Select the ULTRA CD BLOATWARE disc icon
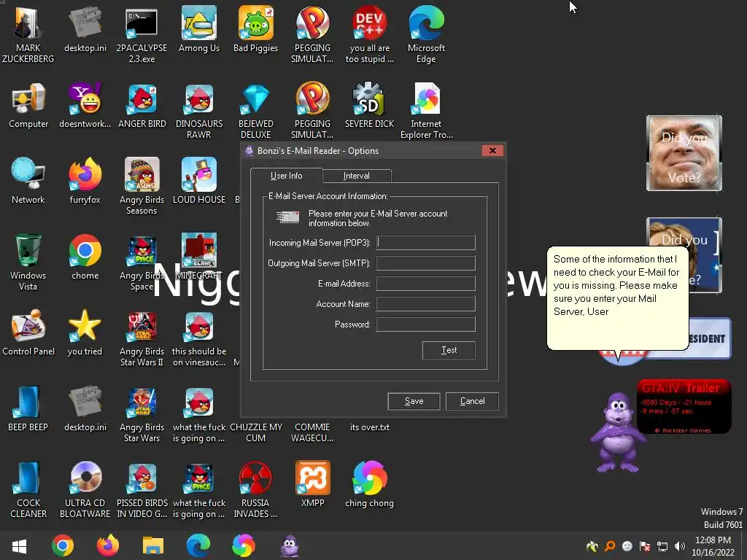This screenshot has width=747, height=560. pos(85,489)
